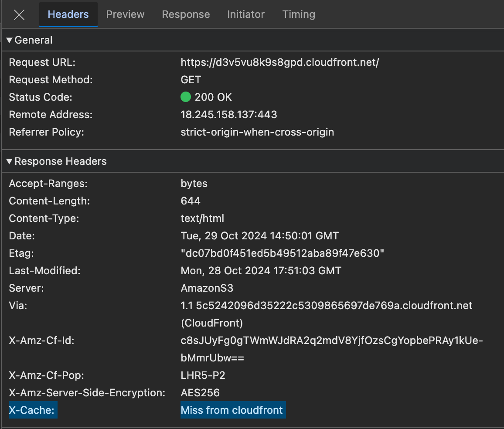Click the Last-Modified date value

261,271
